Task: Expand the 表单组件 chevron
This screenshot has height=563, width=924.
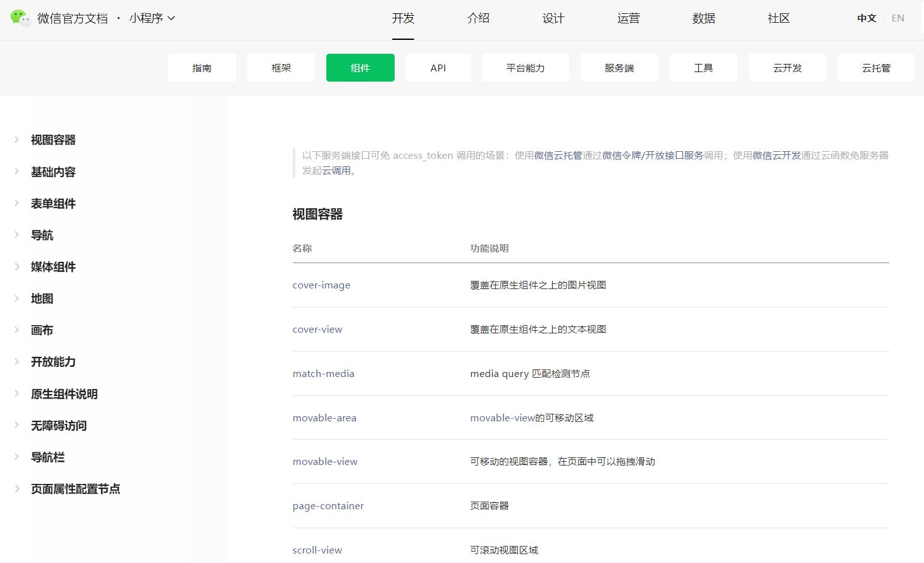Action: coord(16,203)
